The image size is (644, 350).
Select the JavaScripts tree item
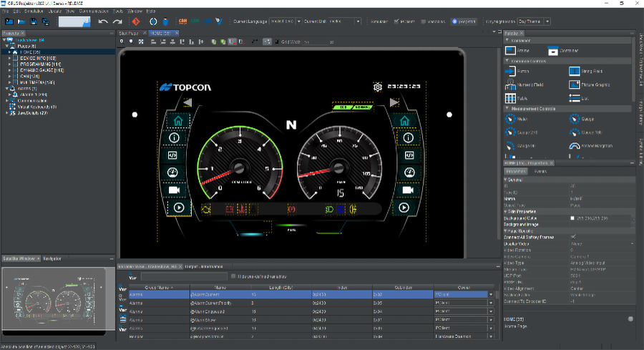click(32, 113)
